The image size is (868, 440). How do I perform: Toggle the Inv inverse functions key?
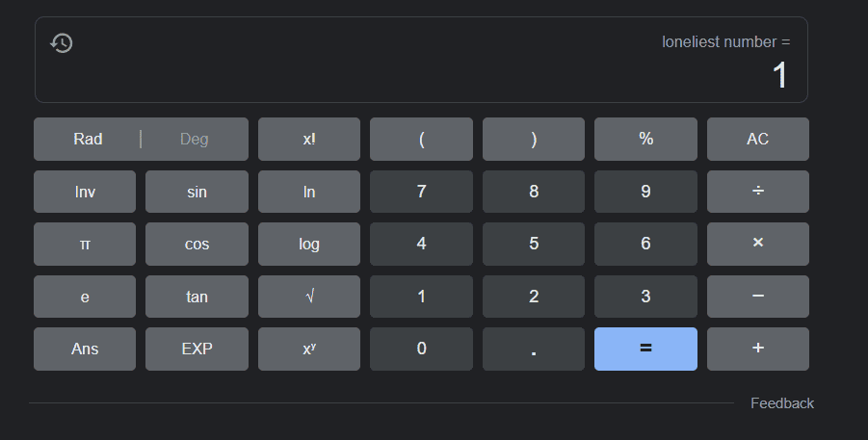(85, 192)
